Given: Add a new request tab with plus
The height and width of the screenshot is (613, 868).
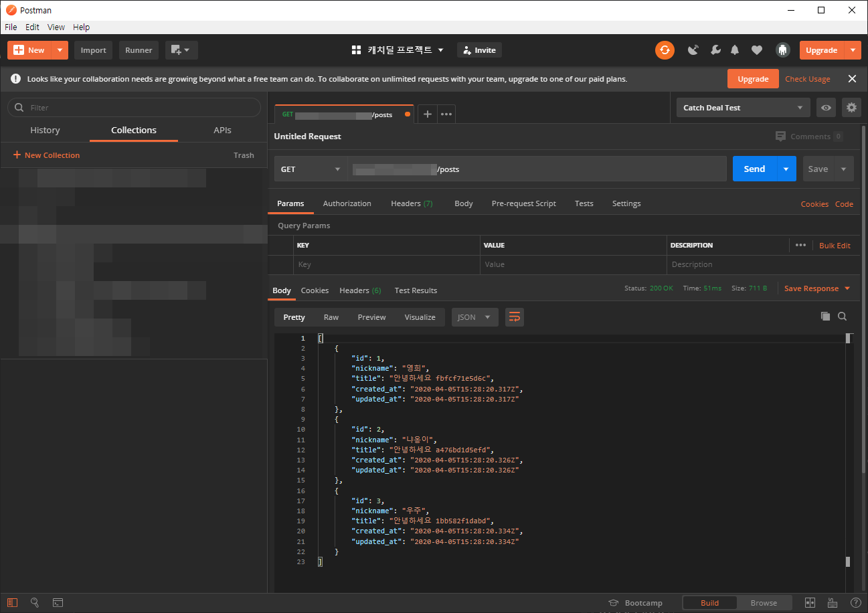Looking at the screenshot, I should (x=428, y=114).
